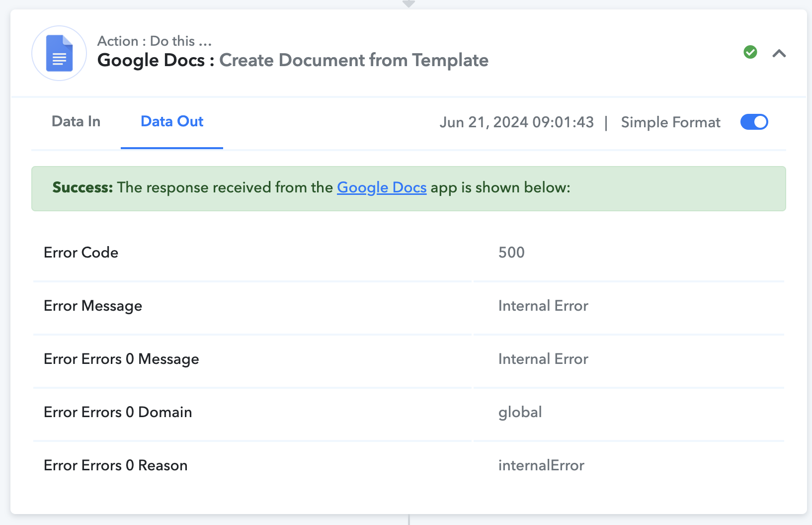This screenshot has height=525, width=812.
Task: Click the 'Error Errors 0 Message' label
Action: [x=121, y=359]
